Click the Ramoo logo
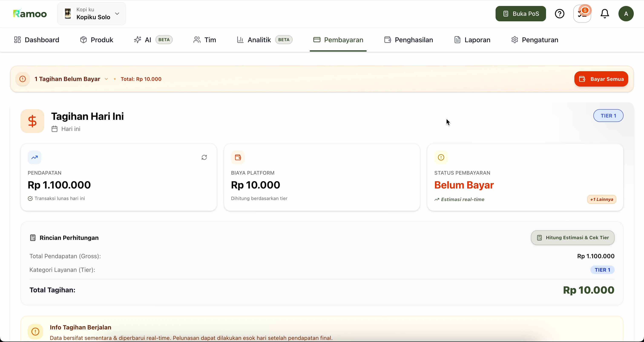 30,14
